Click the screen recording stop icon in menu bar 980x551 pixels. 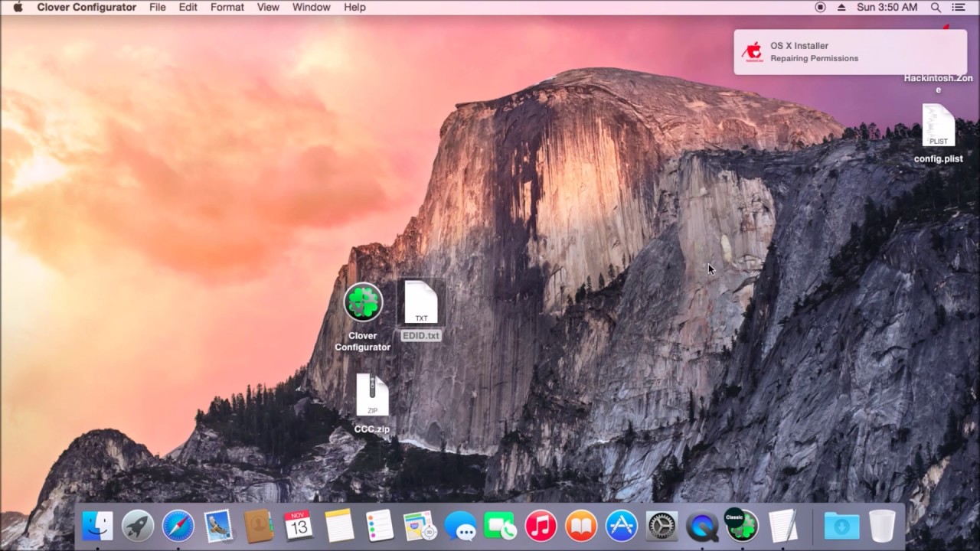[x=820, y=7]
